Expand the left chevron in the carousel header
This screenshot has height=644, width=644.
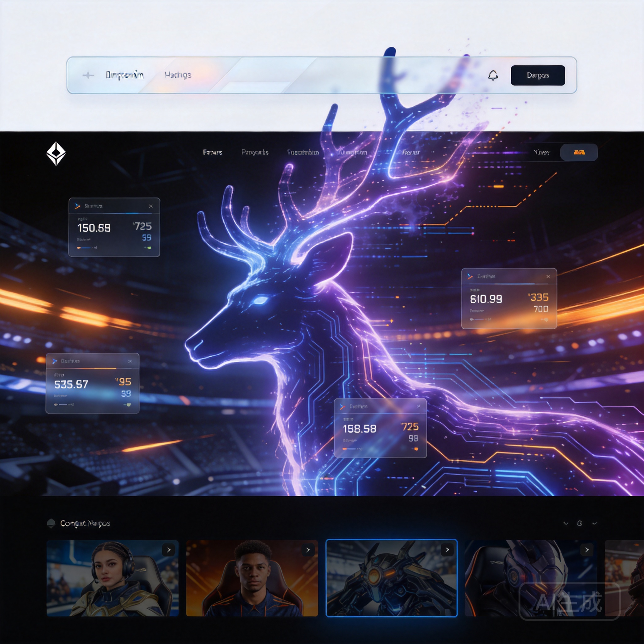point(566,523)
